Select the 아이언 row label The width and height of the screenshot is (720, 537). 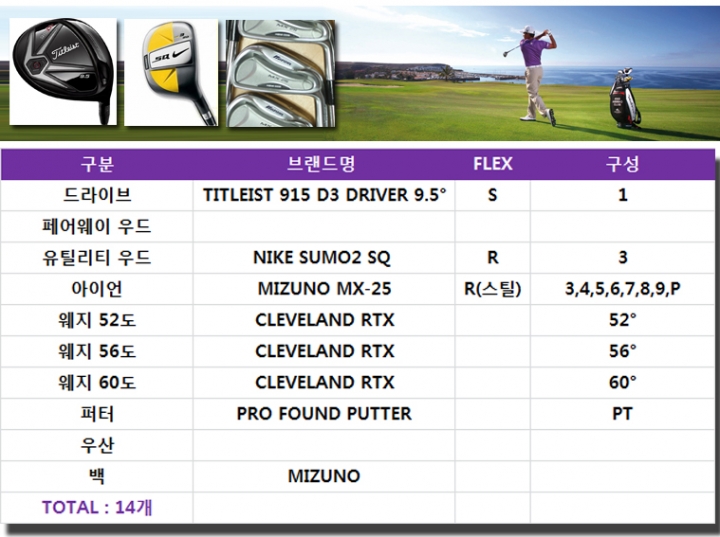coord(97,289)
